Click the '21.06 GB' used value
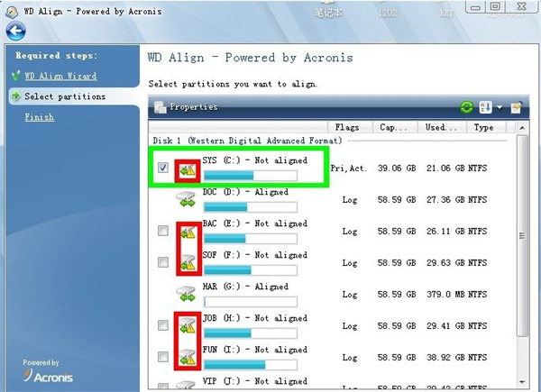This screenshot has width=541, height=392. point(445,169)
